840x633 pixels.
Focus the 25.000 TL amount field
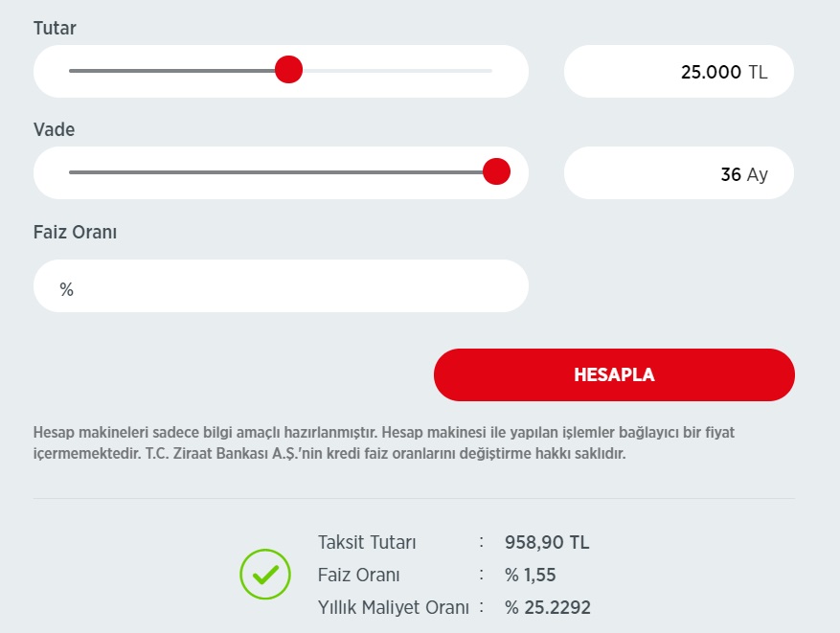coord(678,71)
